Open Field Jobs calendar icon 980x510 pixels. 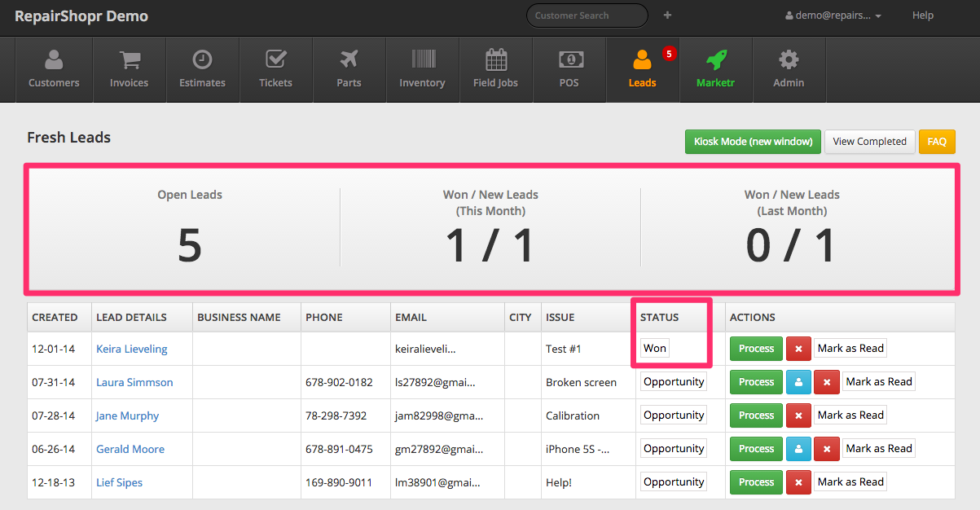tap(495, 60)
